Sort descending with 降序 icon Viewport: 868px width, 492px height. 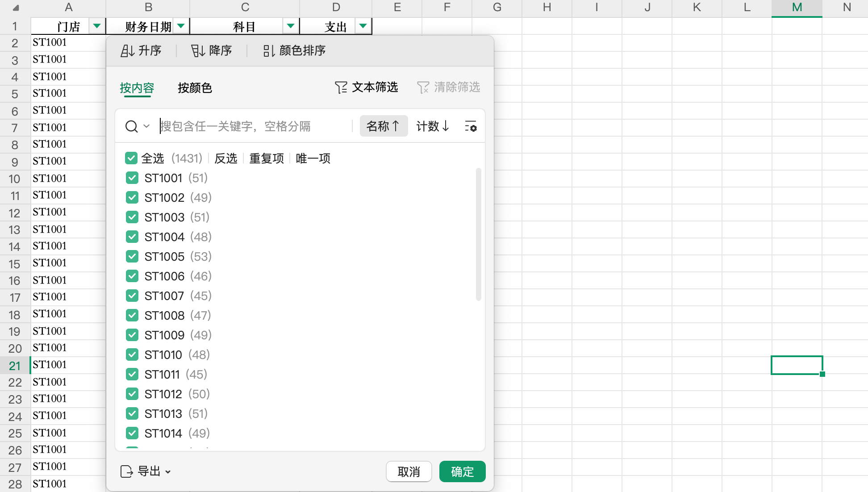point(198,51)
